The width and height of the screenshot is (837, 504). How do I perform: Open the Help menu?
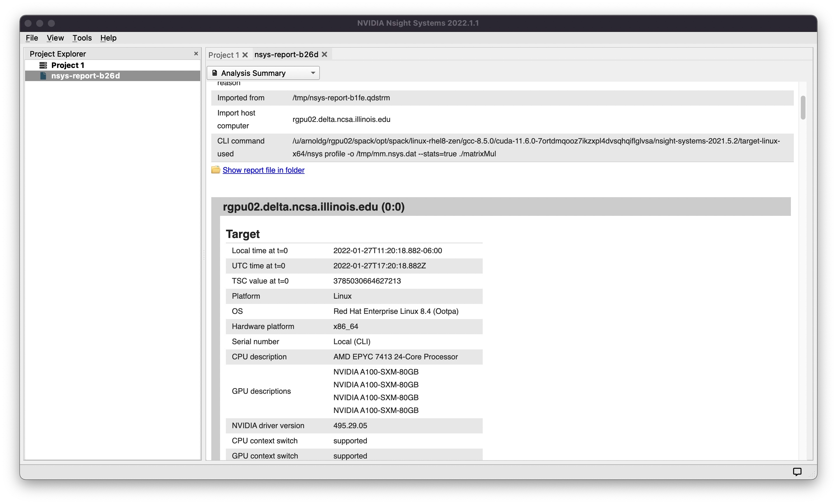point(108,38)
